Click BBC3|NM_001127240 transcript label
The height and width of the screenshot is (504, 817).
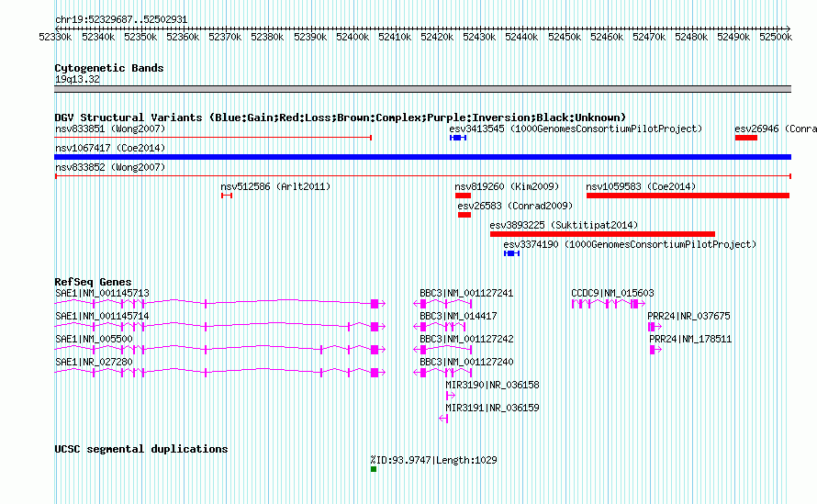(x=466, y=362)
